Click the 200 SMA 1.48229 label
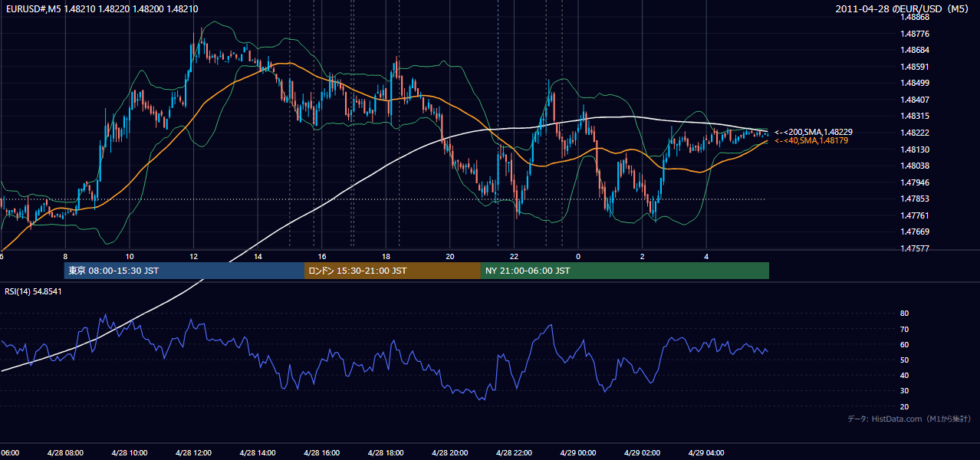980x460 pixels. [x=814, y=132]
